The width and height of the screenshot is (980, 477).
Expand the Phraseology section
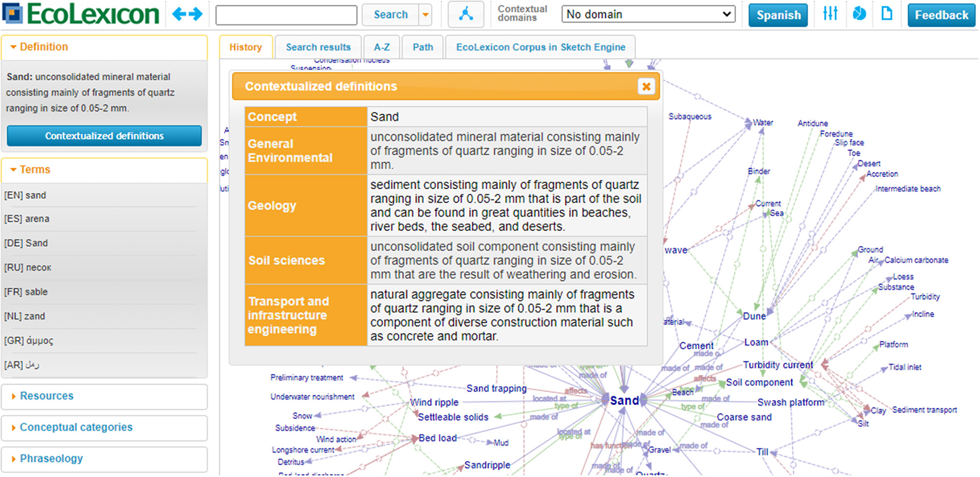[51, 459]
